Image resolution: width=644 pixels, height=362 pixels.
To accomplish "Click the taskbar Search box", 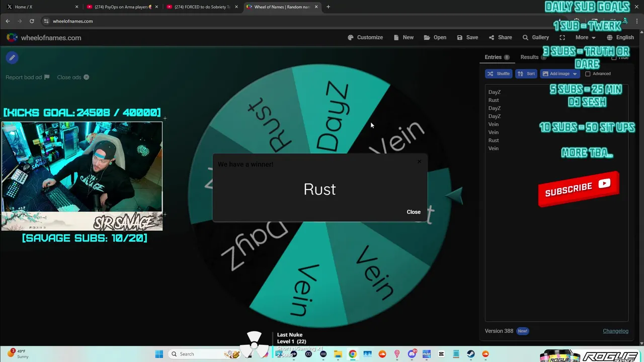I will click(205, 354).
